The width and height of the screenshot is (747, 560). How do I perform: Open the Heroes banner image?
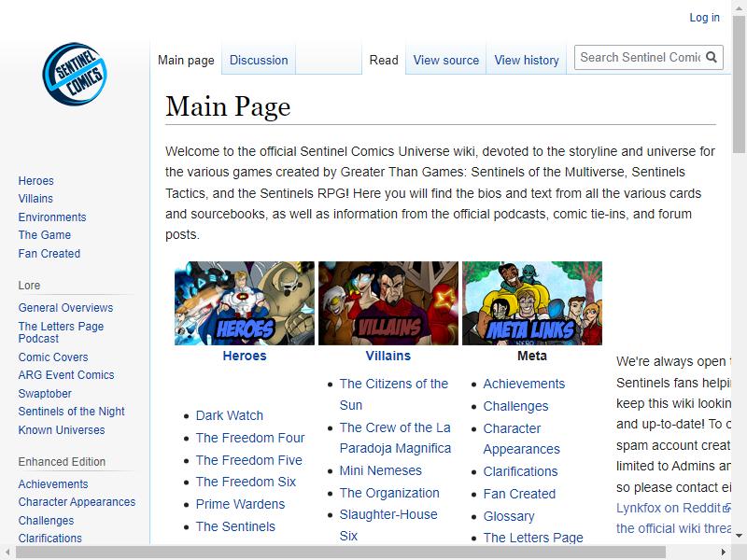pyautogui.click(x=245, y=302)
